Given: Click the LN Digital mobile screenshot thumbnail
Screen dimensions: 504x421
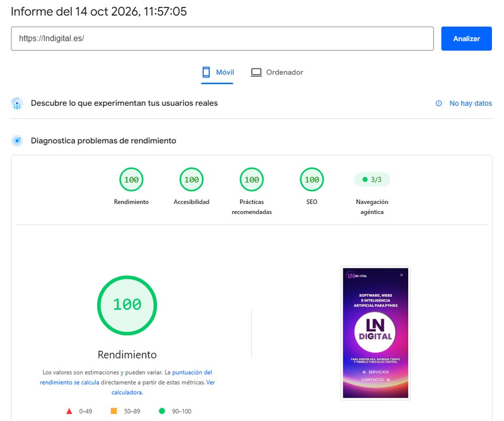Looking at the screenshot, I should click(x=375, y=333).
